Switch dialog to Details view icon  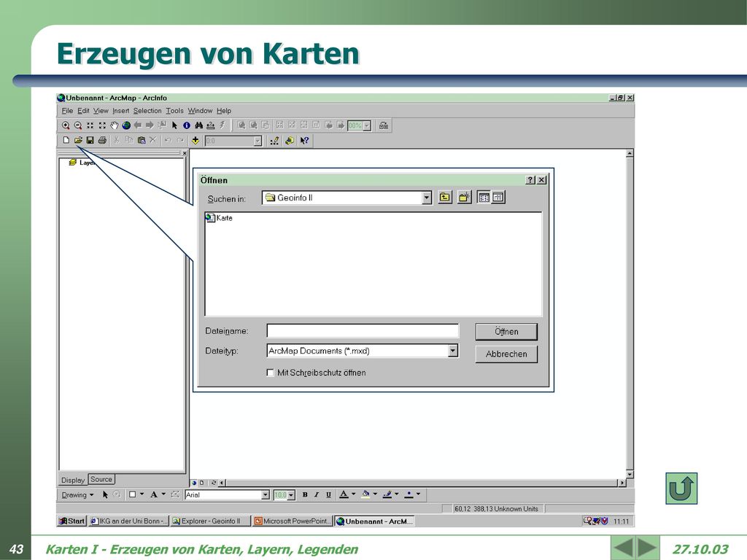pyautogui.click(x=498, y=197)
